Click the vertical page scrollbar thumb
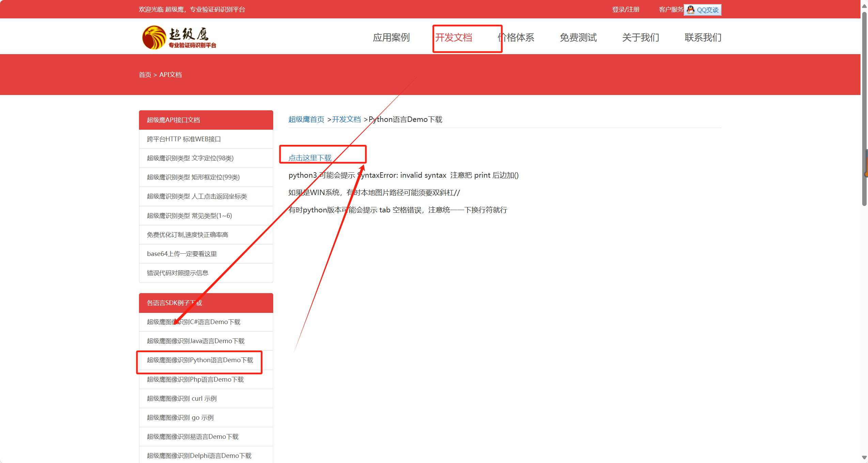Screen dimensions: 868x463 (x=864, y=109)
